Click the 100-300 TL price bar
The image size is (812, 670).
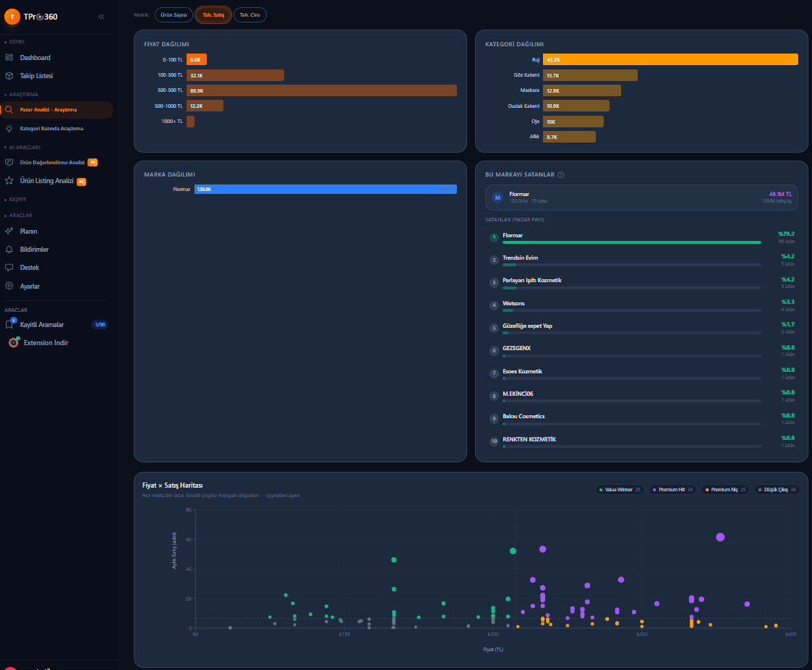(235, 75)
